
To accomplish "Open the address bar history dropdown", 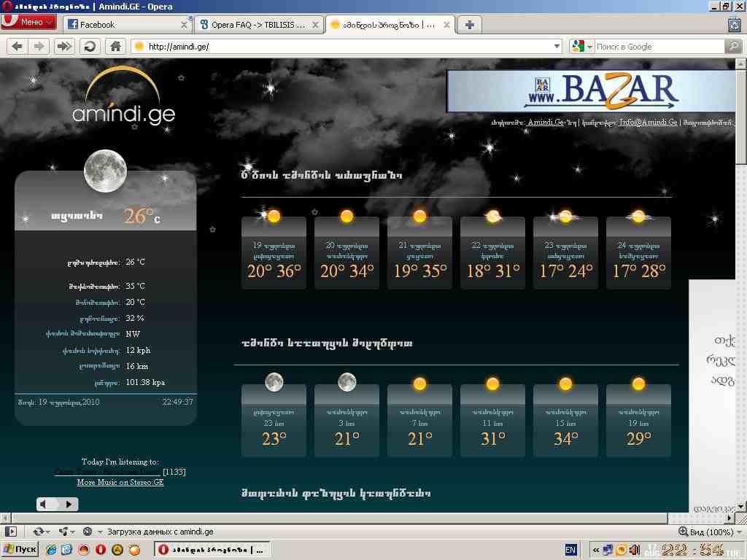I will (557, 47).
